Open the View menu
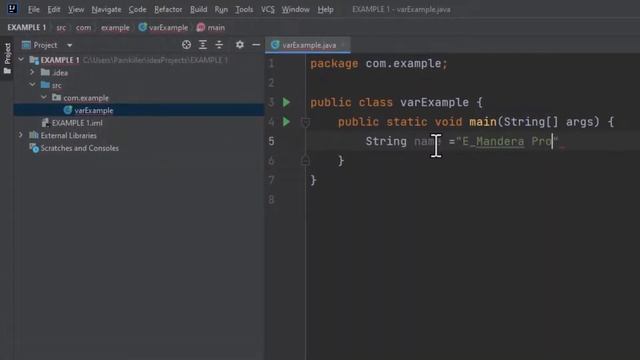This screenshot has width=640, height=360. pyautogui.click(x=76, y=9)
